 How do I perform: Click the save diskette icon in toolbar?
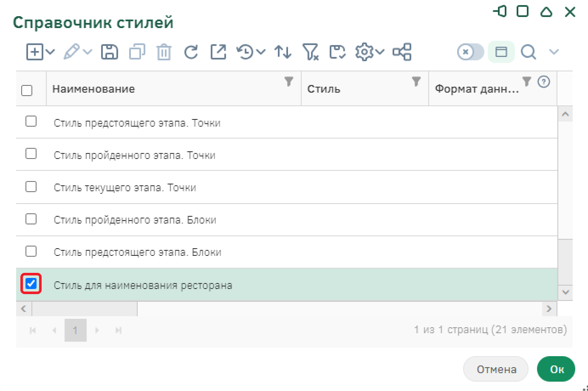110,52
